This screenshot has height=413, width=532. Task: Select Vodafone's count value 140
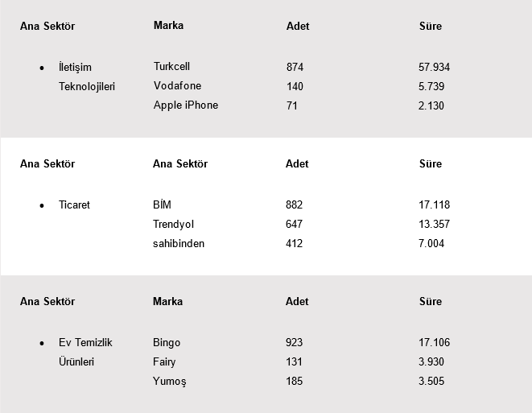tap(295, 86)
